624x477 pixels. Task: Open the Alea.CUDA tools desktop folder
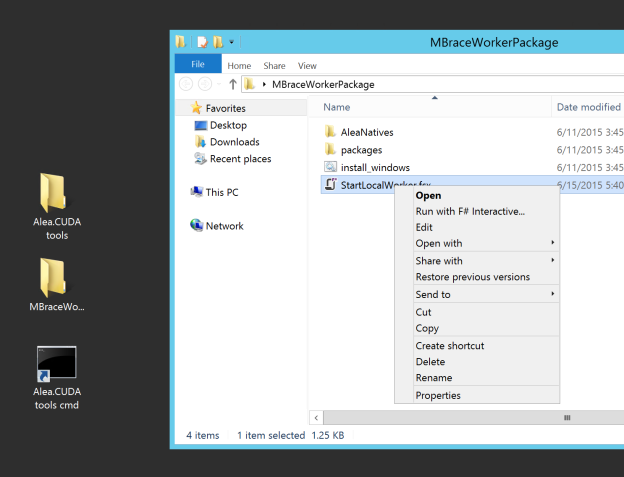point(57,206)
